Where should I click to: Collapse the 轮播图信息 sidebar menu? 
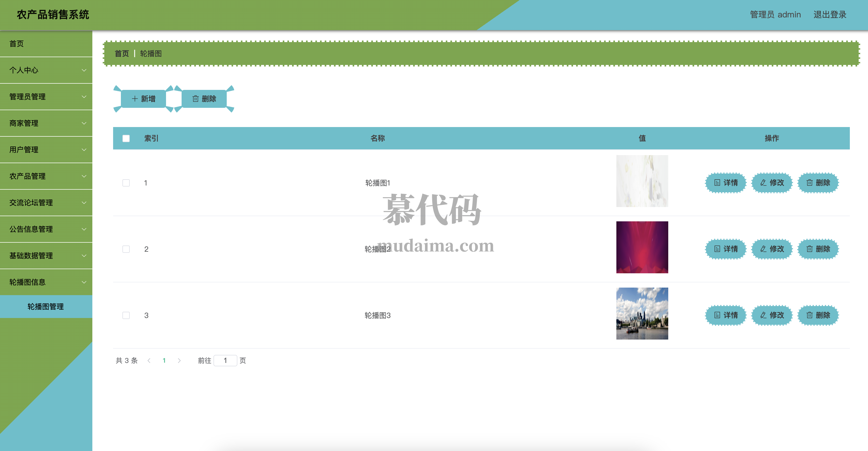click(x=46, y=282)
